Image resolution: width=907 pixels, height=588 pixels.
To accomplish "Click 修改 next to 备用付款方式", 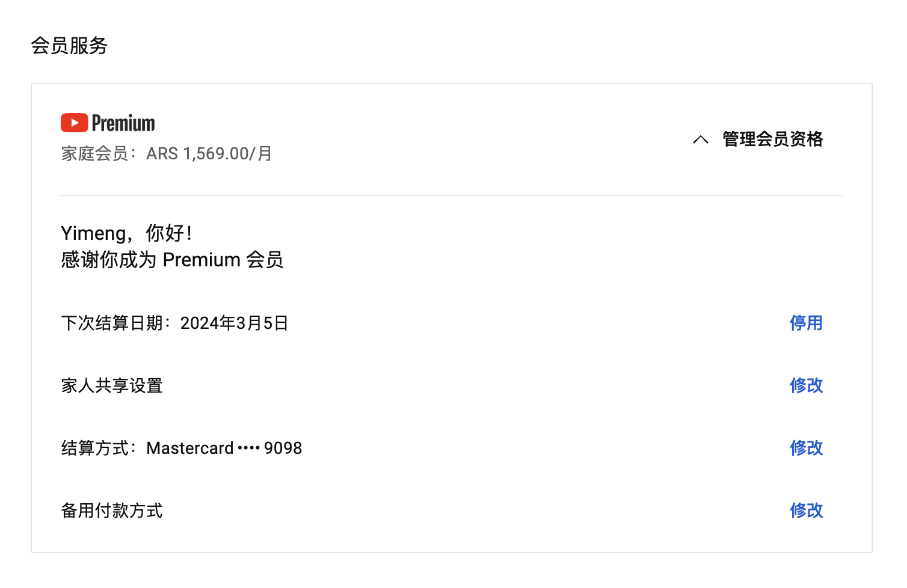I will click(x=806, y=510).
